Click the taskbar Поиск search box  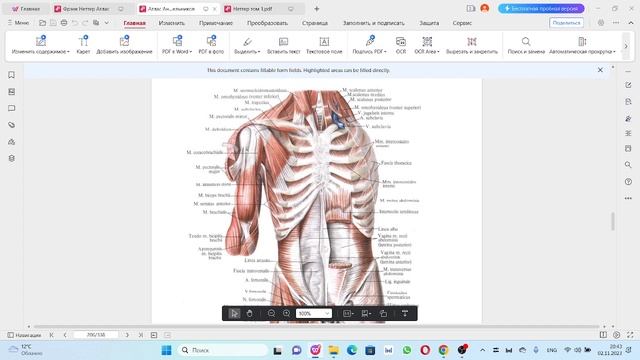(222, 350)
